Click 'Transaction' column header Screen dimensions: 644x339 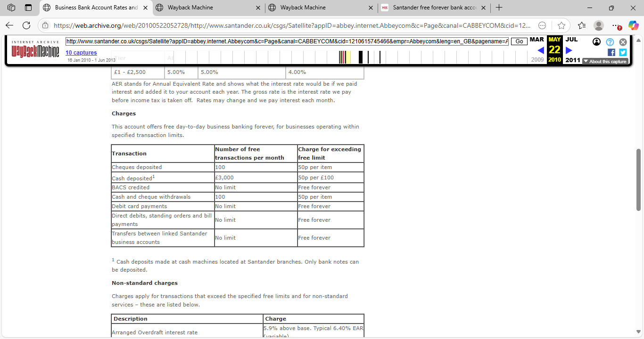163,153
